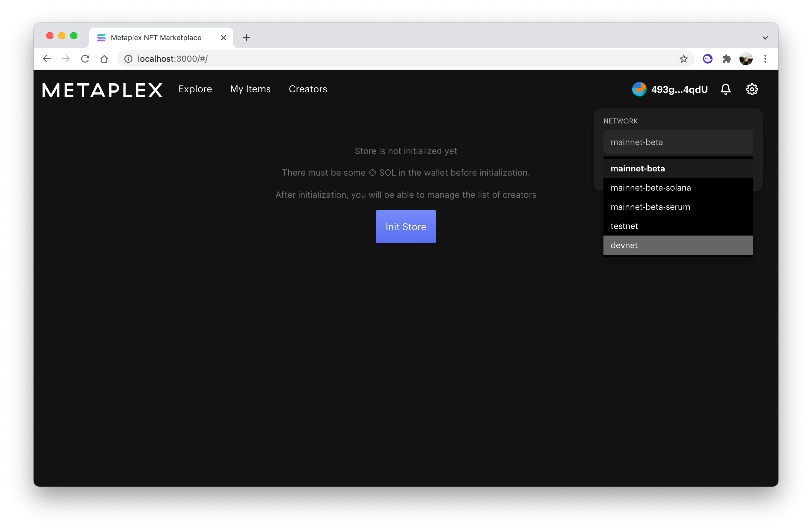Screen dimensions: 812x531
Task: Open the Extensions puzzle icon
Action: [x=727, y=59]
